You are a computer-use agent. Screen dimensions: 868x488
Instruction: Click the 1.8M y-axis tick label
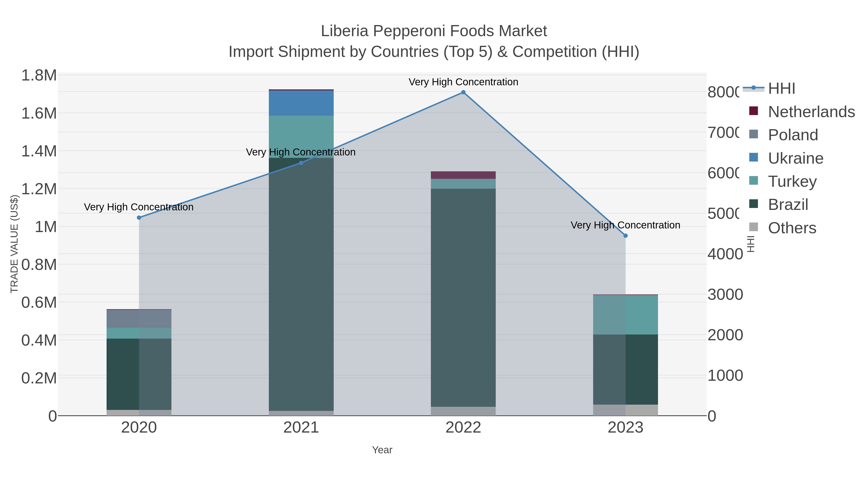(39, 75)
